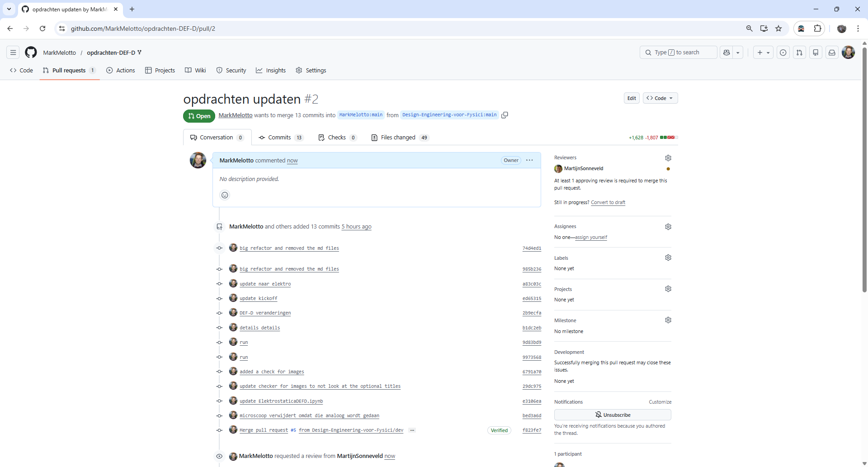
Task: Click the Verified badge on merge commit
Action: point(499,430)
